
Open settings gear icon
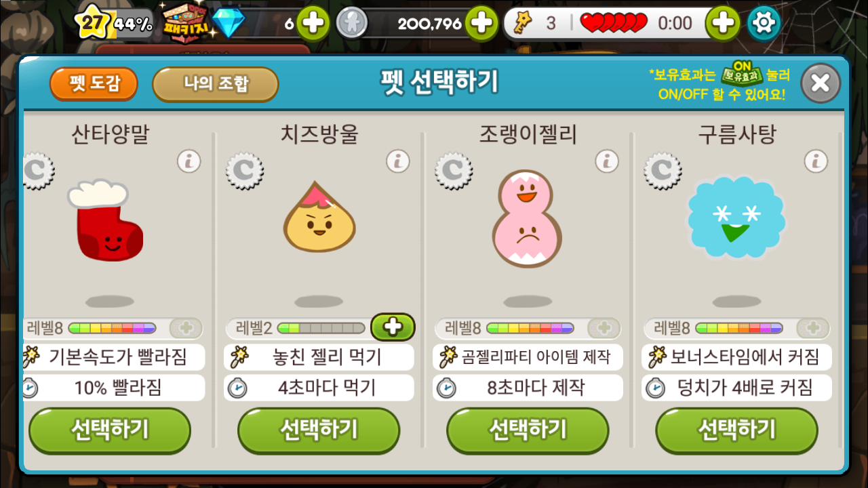(x=764, y=23)
